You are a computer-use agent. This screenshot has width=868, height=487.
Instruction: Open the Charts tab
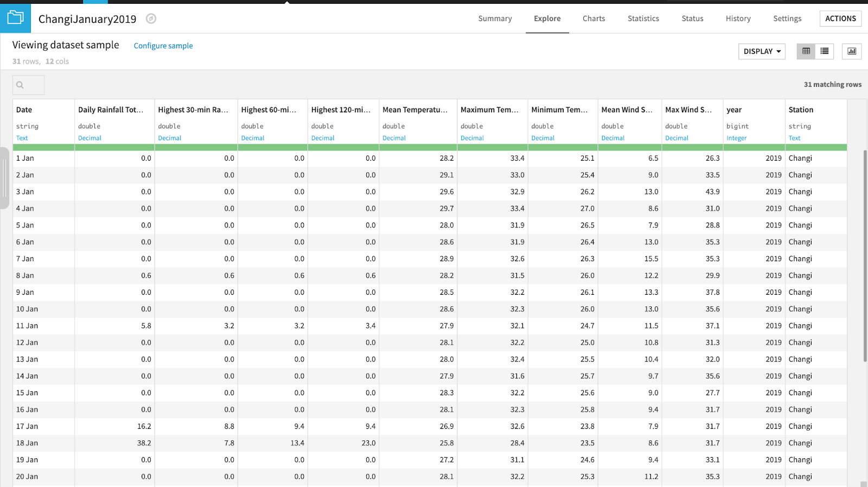[593, 18]
